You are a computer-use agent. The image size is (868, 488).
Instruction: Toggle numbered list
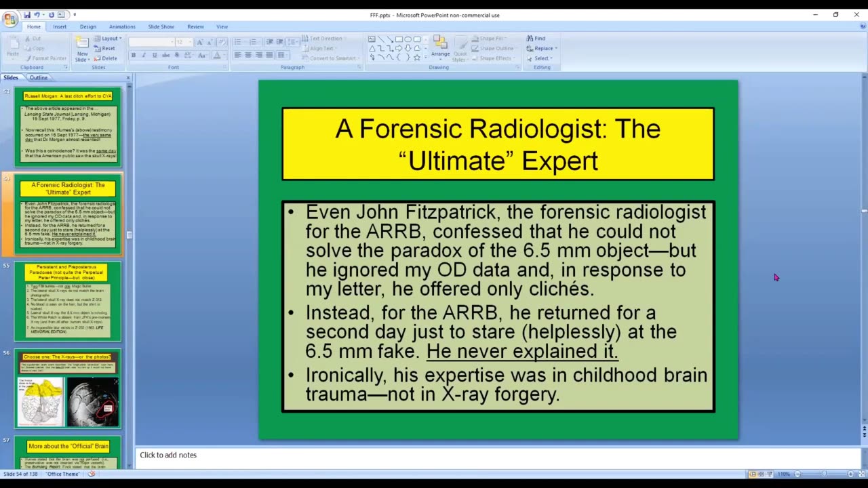254,42
